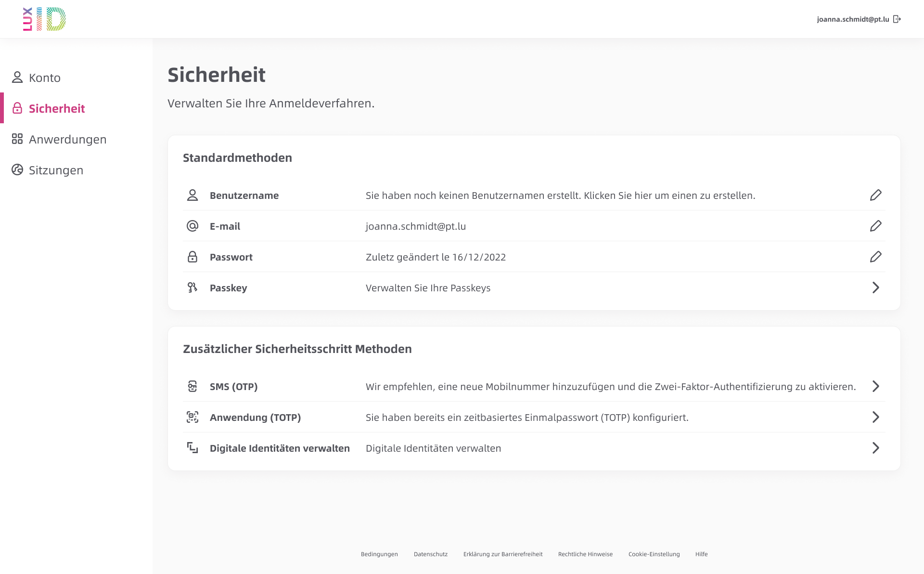
Task: Click Digitale Identitäten verwalten description text
Action: click(x=433, y=448)
